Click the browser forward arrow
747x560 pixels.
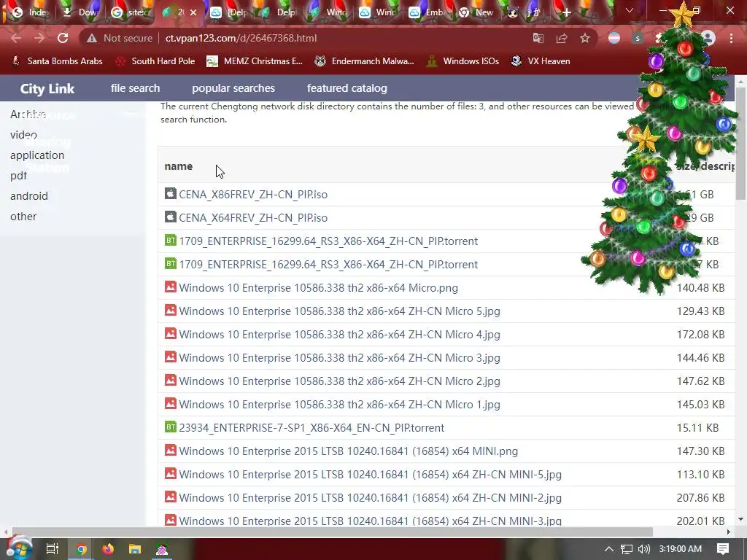pos(39,38)
